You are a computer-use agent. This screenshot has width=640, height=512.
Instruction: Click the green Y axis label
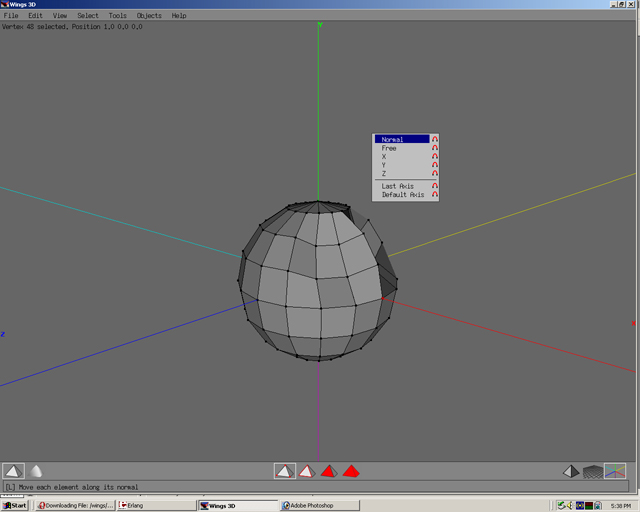[x=320, y=25]
